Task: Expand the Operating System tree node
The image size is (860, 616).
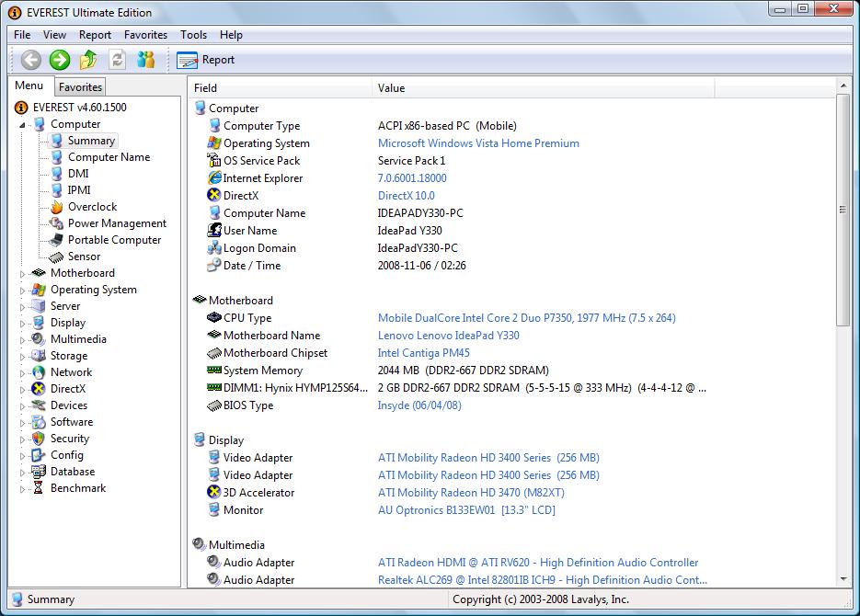Action: tap(22, 290)
